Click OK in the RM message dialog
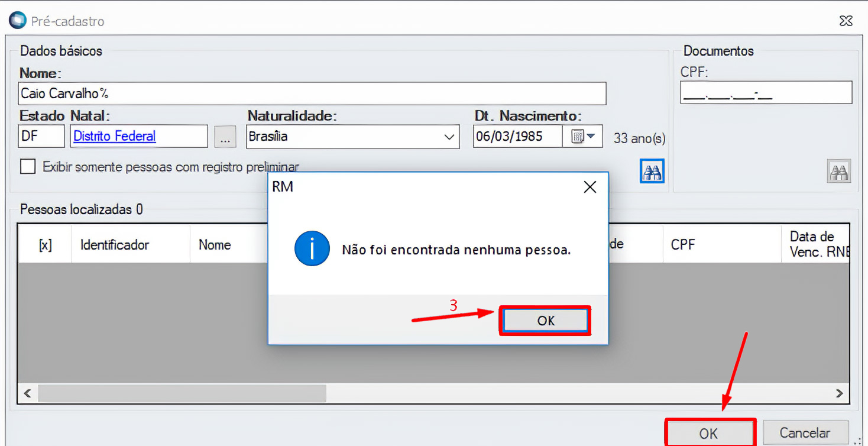This screenshot has height=446, width=868. pos(545,321)
